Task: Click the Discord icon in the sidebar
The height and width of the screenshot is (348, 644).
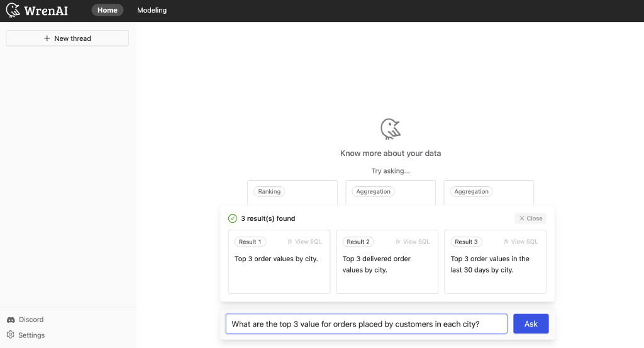Action: click(11, 320)
